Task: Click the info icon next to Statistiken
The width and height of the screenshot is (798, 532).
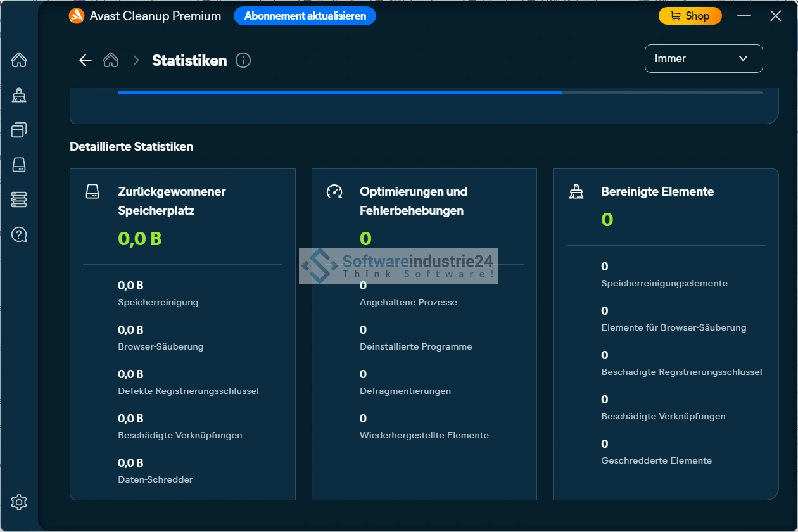Action: (243, 60)
